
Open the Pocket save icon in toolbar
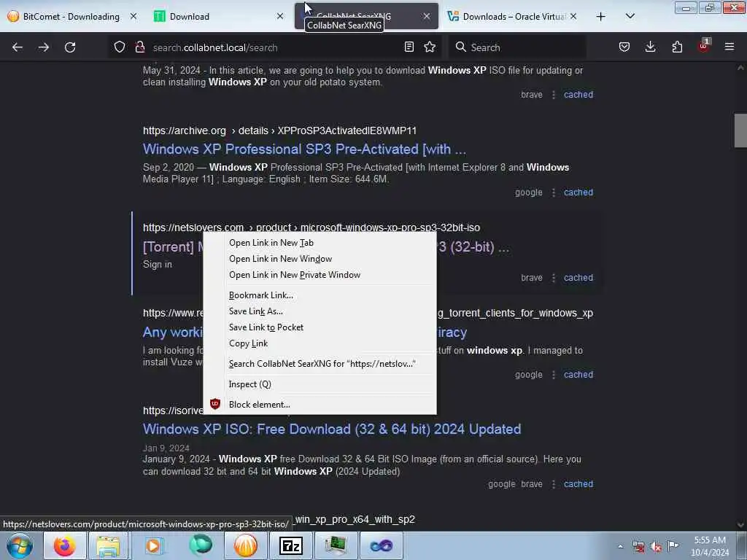624,47
